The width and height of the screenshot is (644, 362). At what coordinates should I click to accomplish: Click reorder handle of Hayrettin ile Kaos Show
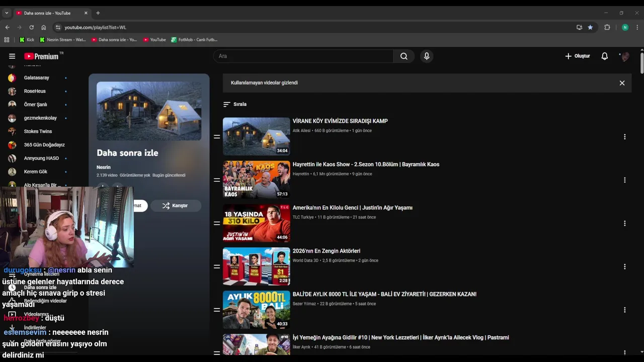coord(217,180)
